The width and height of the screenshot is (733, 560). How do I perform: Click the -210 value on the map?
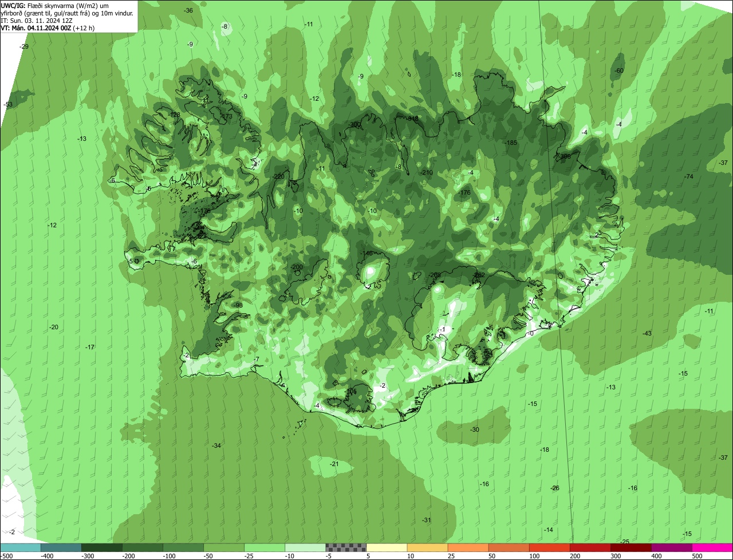(x=427, y=173)
